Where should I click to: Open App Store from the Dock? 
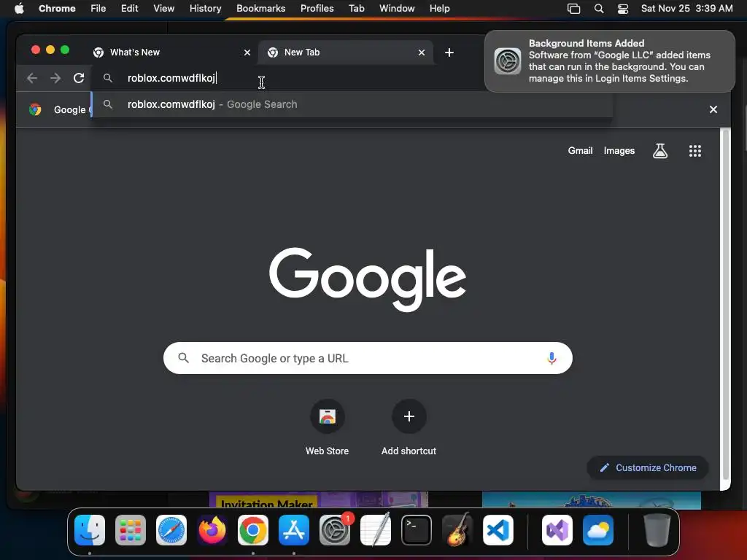pyautogui.click(x=294, y=530)
